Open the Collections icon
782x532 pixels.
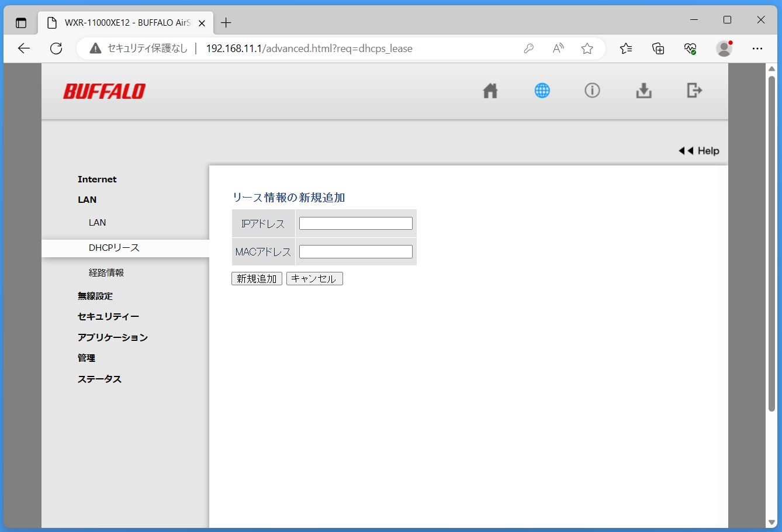point(658,49)
